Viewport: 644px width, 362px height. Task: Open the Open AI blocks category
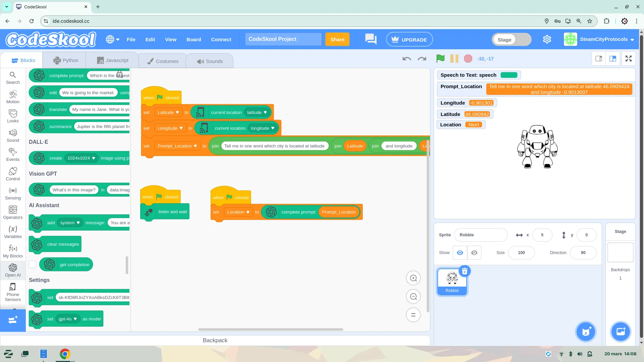(x=13, y=270)
